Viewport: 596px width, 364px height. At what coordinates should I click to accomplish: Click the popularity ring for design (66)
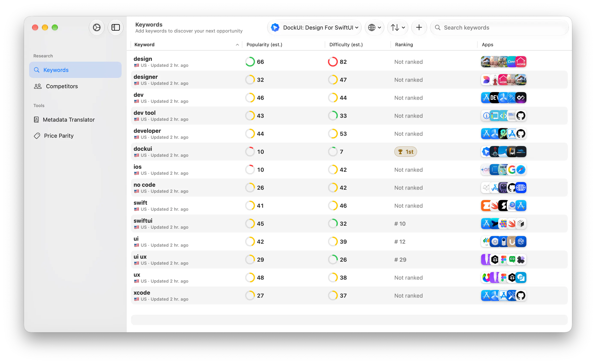pyautogui.click(x=250, y=62)
